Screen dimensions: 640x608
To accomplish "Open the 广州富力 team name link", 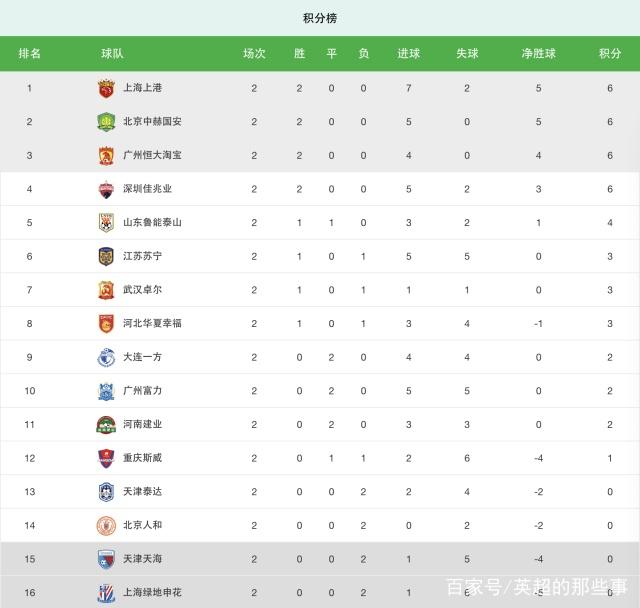I will 142,391.
